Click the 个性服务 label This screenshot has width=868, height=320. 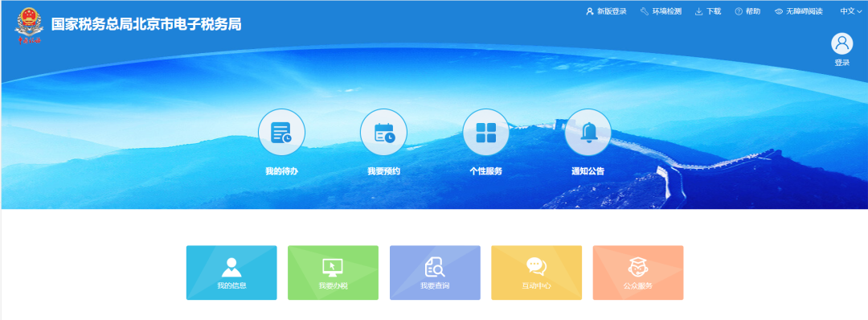pos(486,171)
